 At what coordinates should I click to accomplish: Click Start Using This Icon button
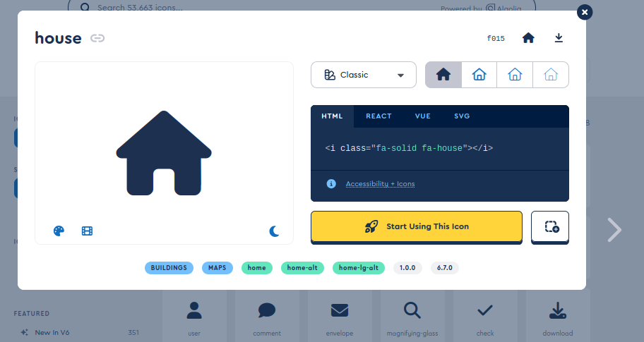[417, 226]
